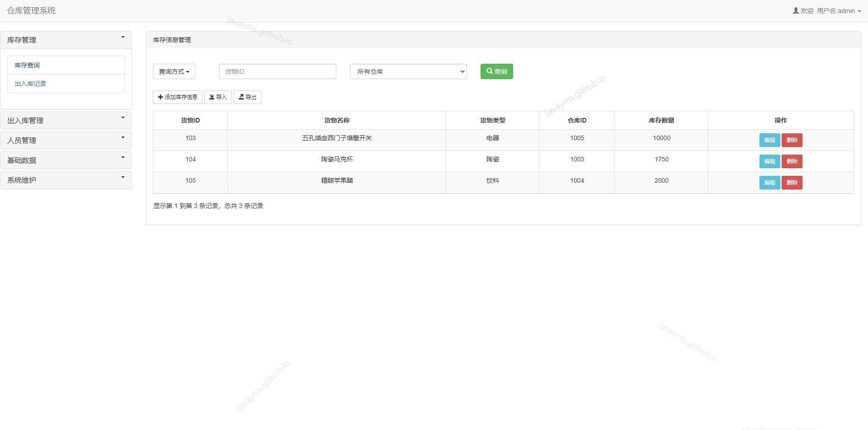Open the 基础数据 sidebar menu

point(66,160)
